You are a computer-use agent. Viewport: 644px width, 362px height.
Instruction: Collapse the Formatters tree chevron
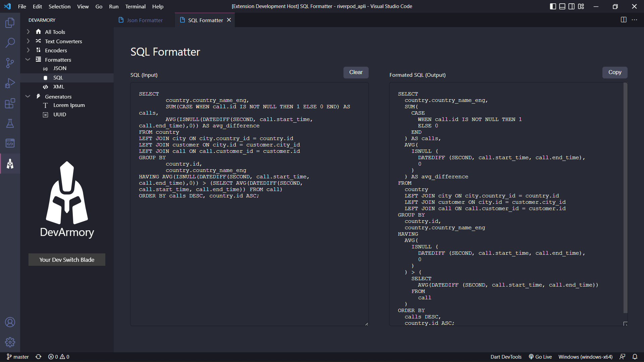point(28,59)
